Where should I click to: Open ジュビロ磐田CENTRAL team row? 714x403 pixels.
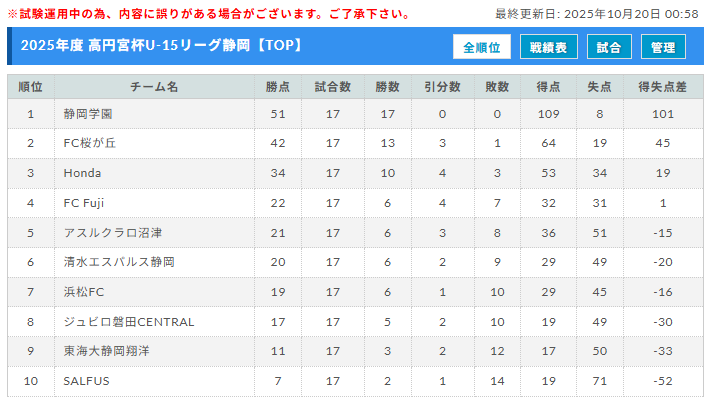(x=128, y=322)
